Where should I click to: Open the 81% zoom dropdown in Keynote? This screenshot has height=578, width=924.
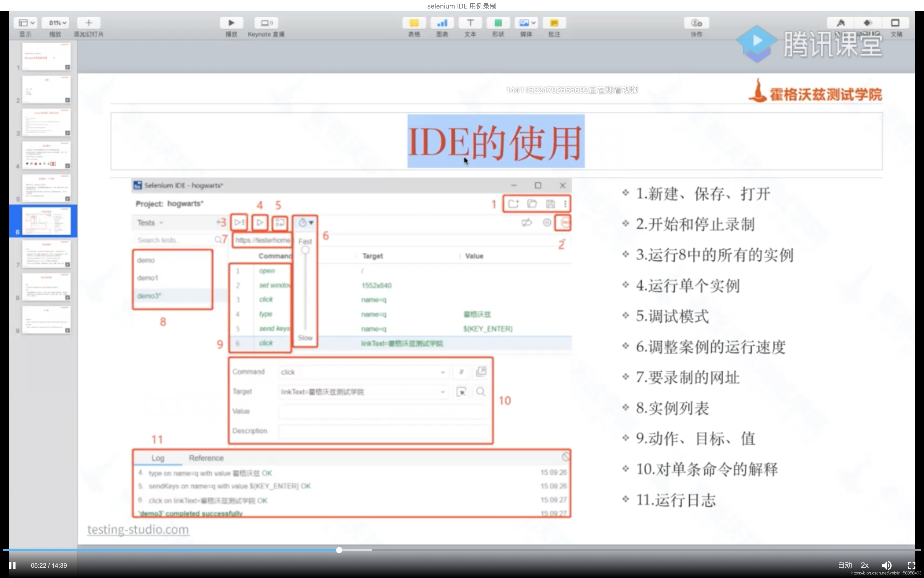55,23
